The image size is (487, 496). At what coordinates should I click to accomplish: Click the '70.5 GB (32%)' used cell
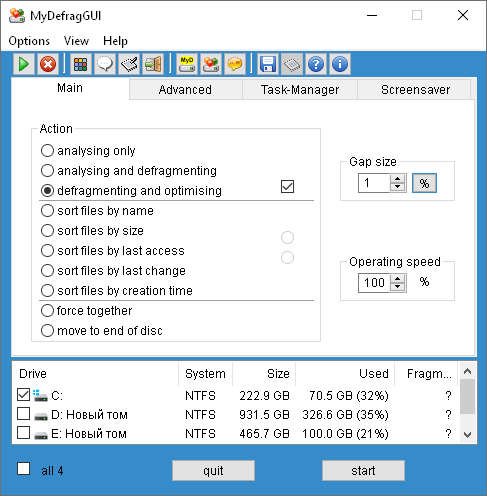click(x=349, y=396)
